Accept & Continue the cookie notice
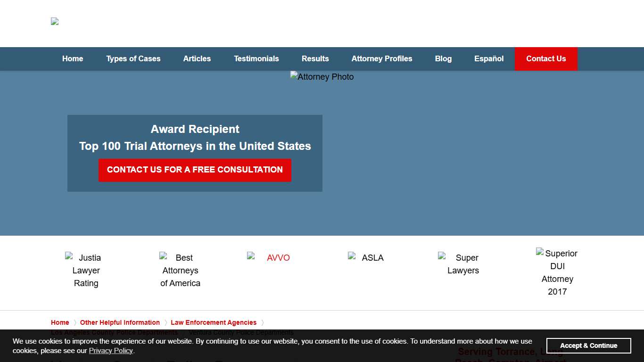The image size is (644, 362). click(588, 346)
